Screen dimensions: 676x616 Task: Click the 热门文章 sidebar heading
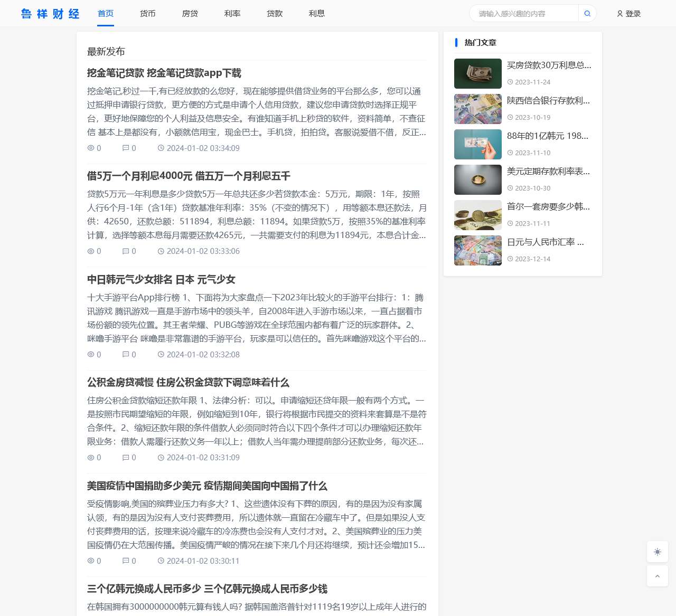(481, 43)
